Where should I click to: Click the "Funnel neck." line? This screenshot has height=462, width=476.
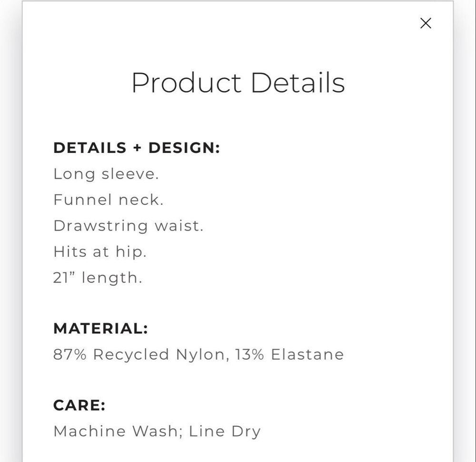[x=109, y=200]
